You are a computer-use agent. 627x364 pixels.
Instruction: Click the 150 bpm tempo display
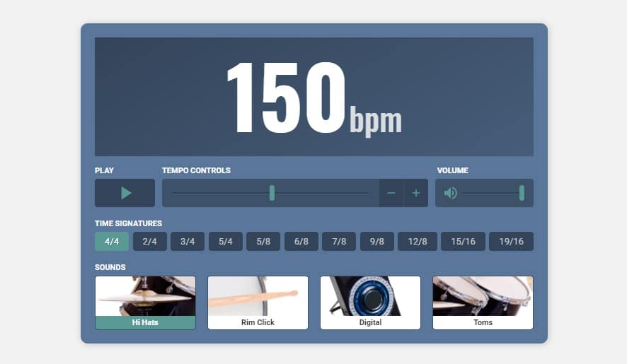314,98
